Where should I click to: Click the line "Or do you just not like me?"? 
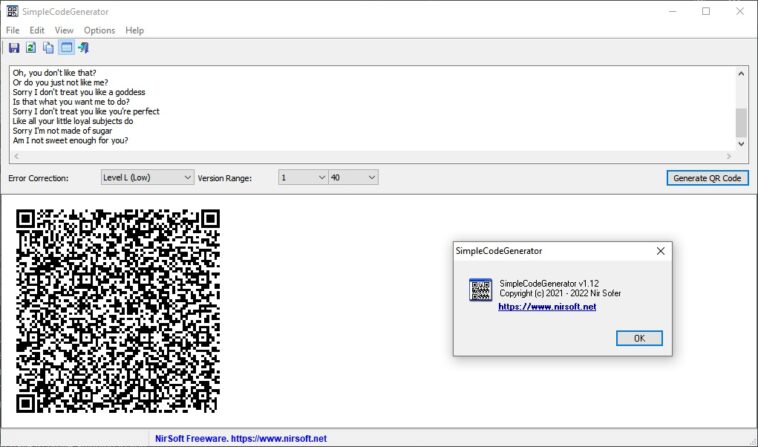(60, 83)
